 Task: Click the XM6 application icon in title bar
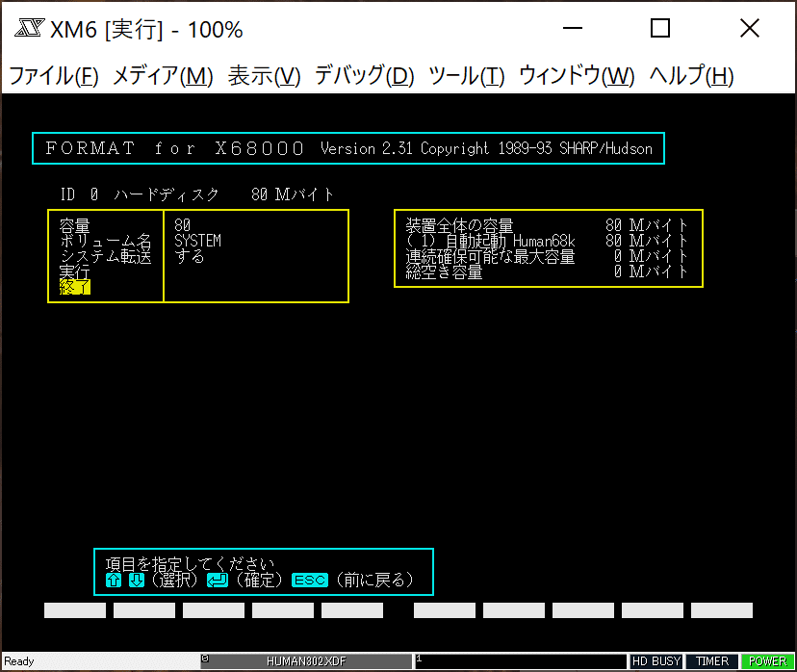pyautogui.click(x=30, y=28)
